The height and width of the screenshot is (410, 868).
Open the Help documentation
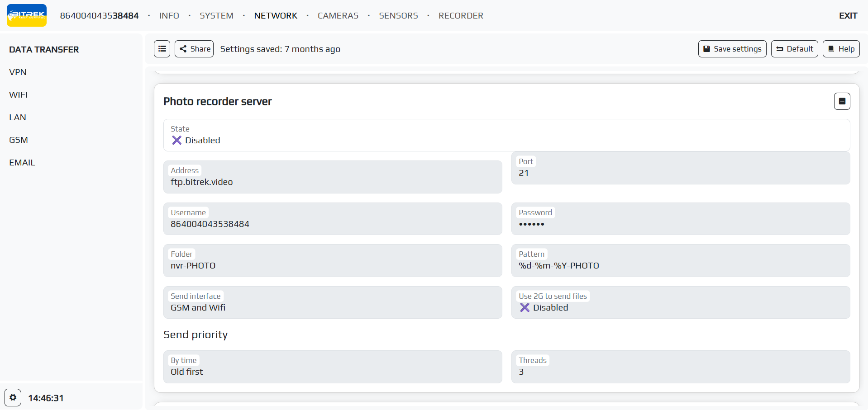tap(841, 49)
